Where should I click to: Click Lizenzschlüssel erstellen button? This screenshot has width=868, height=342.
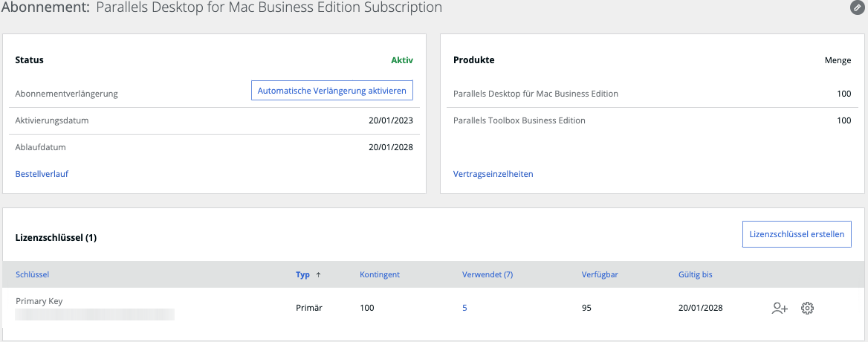coord(797,234)
